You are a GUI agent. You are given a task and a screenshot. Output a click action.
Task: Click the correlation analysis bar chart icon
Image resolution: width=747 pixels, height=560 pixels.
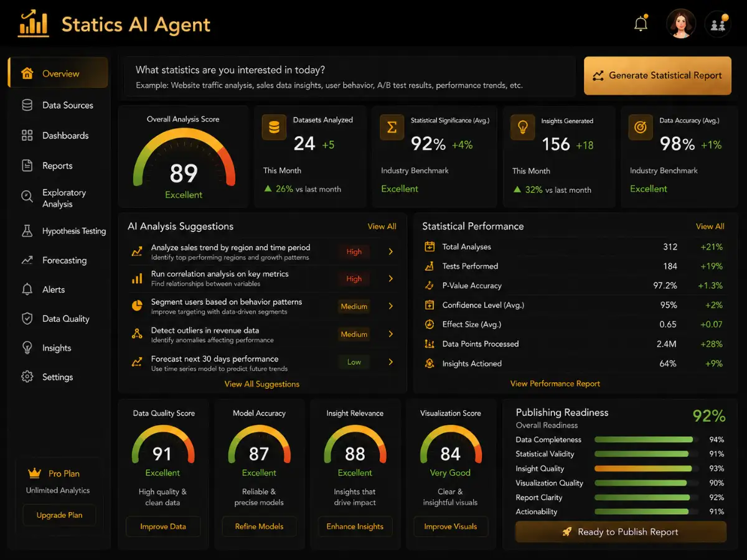coord(137,279)
